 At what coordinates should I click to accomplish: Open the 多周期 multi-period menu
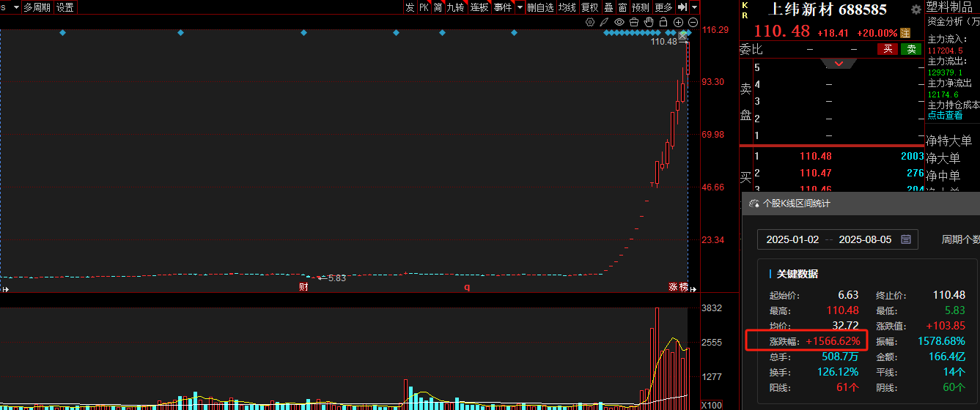37,7
